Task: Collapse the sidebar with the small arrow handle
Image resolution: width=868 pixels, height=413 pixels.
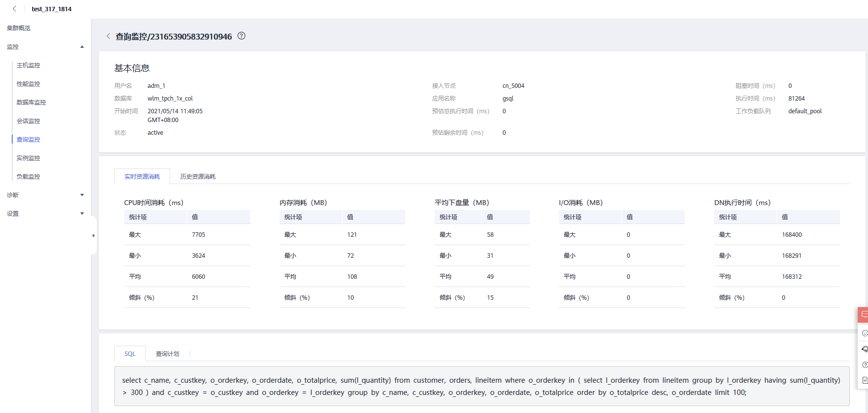Action: point(93,235)
